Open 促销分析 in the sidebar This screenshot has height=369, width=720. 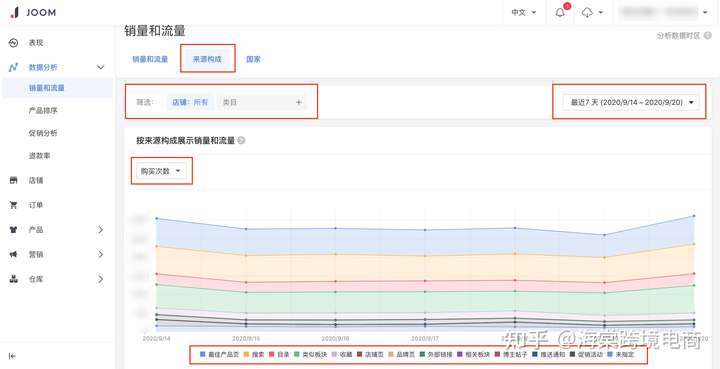point(43,133)
